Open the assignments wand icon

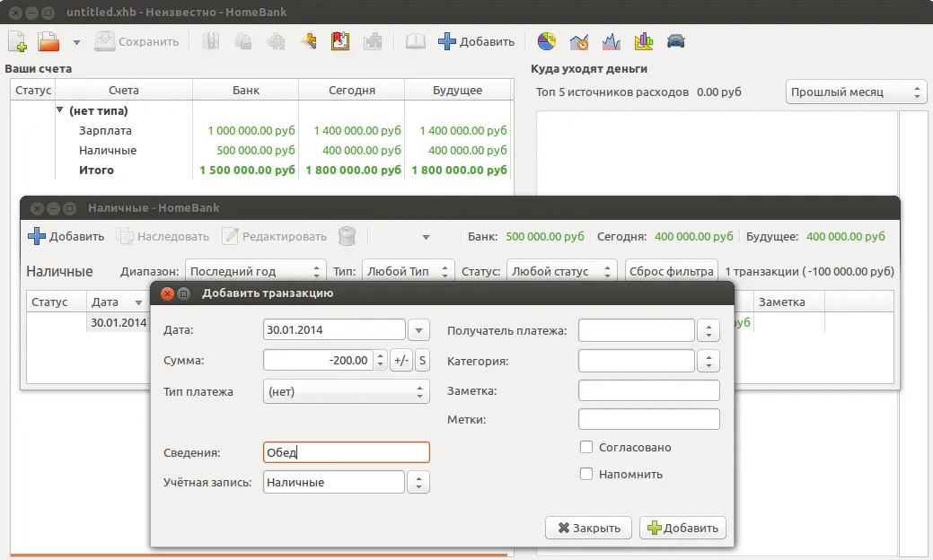[308, 41]
